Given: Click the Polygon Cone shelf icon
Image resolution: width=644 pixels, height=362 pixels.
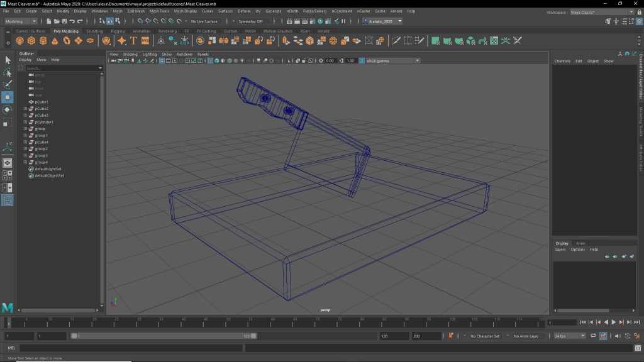Looking at the screenshot, I should (55, 41).
